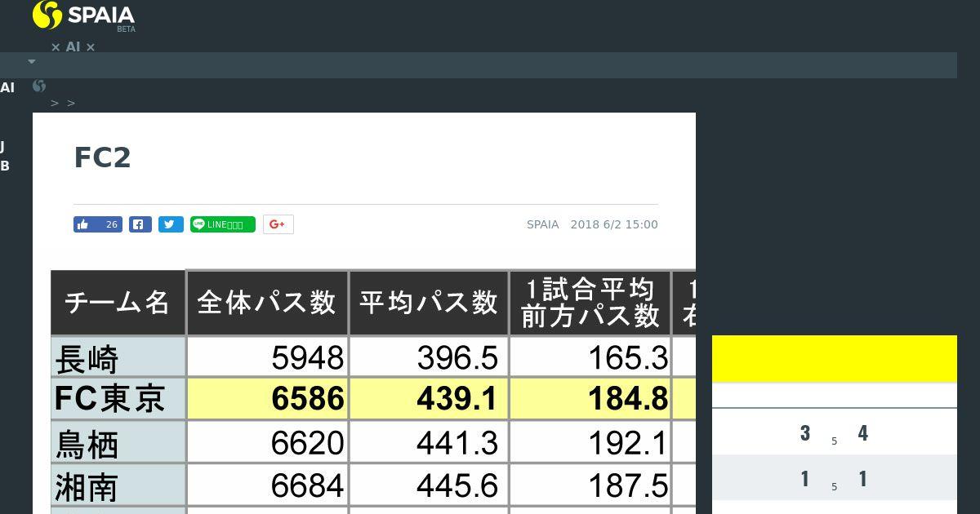
Task: Click the 全体パス数 column header
Action: pyautogui.click(x=267, y=303)
